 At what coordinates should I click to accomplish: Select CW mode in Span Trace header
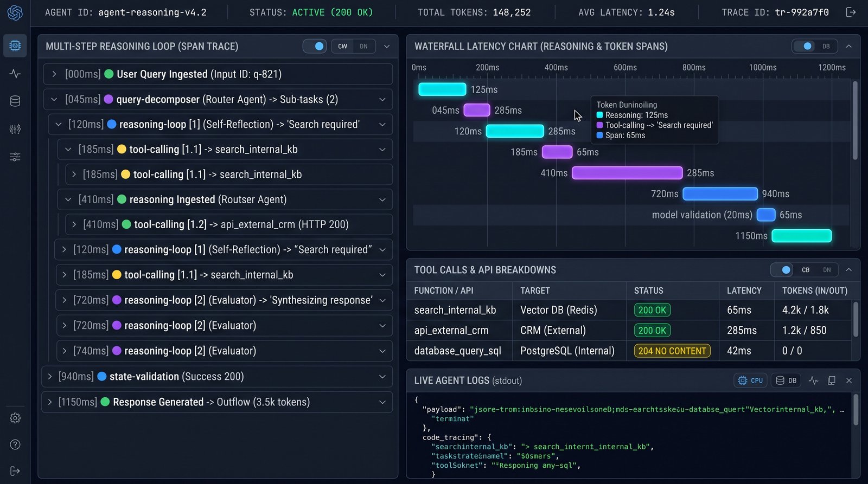pyautogui.click(x=342, y=46)
